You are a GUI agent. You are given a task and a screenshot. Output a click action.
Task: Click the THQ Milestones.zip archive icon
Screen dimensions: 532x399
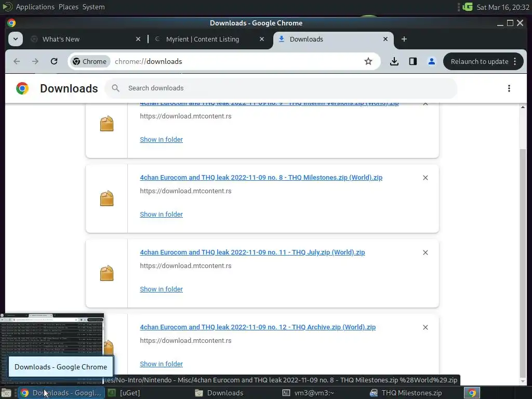point(107,198)
